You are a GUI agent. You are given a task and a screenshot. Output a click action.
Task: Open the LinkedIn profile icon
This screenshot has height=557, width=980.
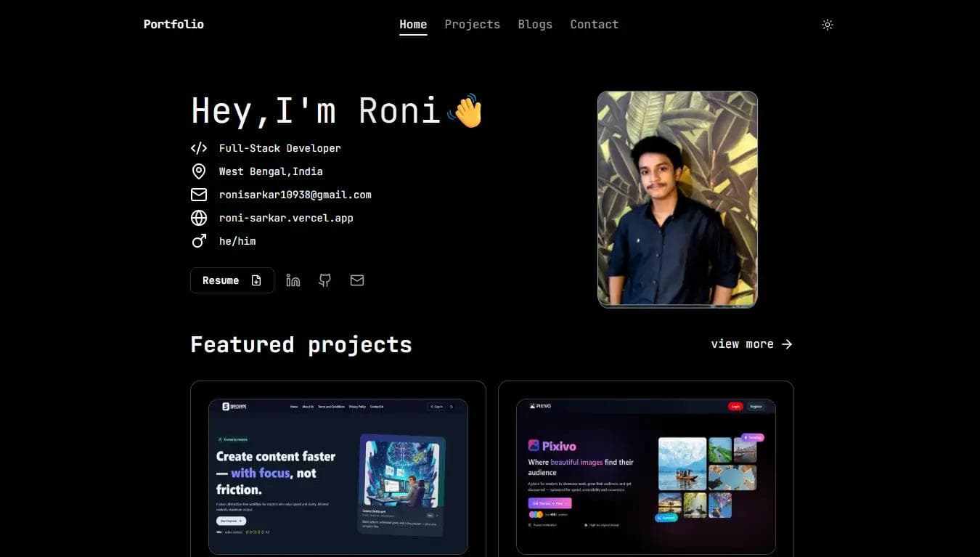pyautogui.click(x=293, y=280)
